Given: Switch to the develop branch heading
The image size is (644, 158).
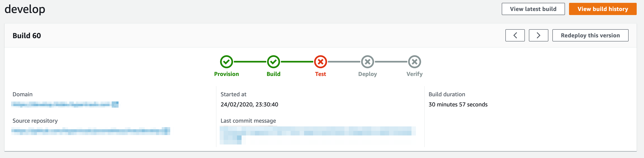Looking at the screenshot, I should click(x=25, y=9).
